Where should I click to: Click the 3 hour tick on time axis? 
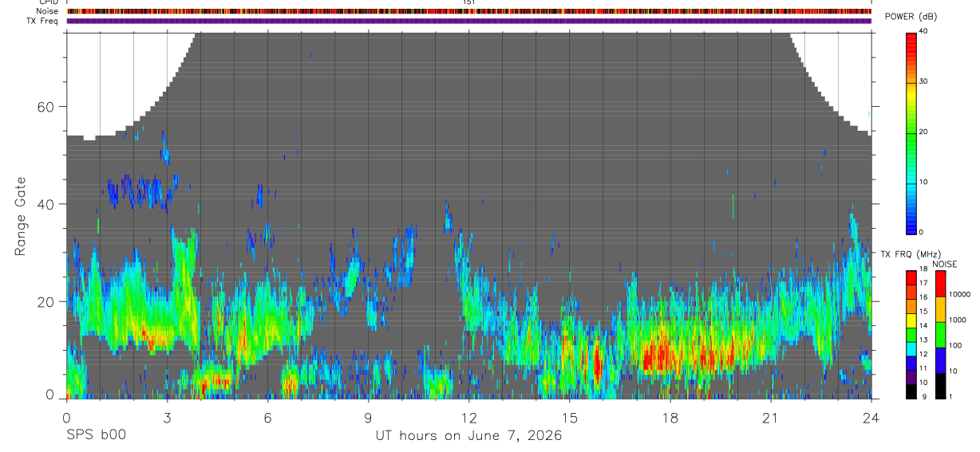pos(167,418)
